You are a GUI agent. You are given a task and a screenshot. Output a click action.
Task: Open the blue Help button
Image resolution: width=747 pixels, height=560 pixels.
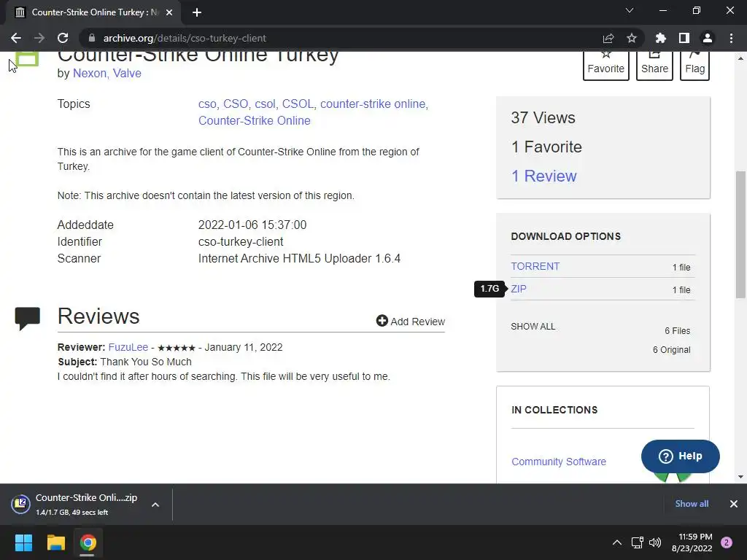[x=681, y=456]
